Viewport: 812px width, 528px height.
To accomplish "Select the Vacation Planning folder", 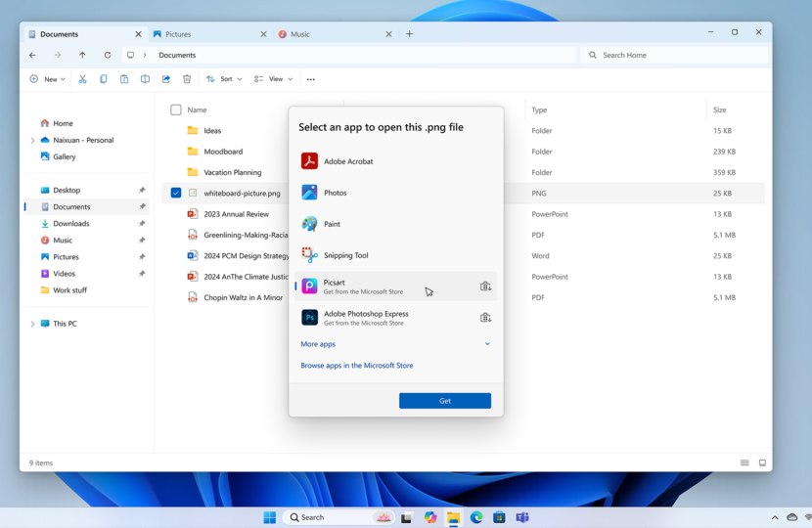I will 232,172.
